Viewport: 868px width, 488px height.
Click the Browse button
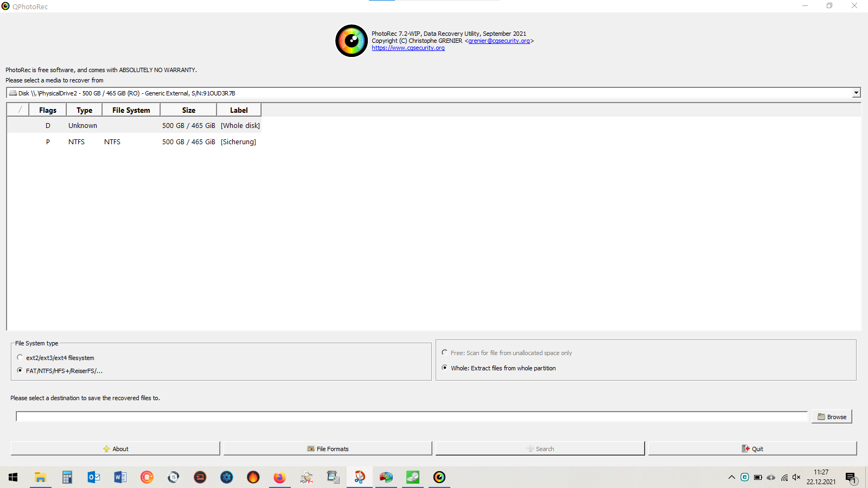tap(832, 416)
